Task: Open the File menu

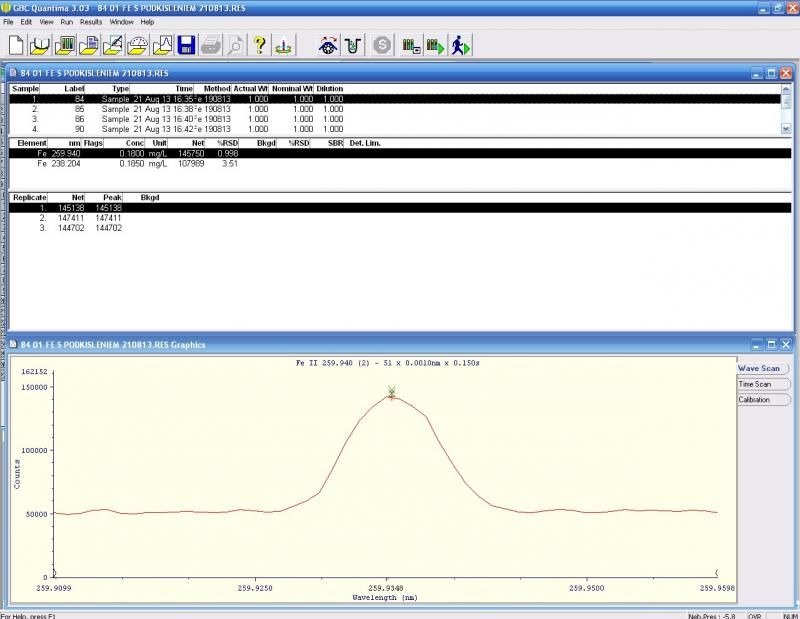Action: tap(8, 22)
